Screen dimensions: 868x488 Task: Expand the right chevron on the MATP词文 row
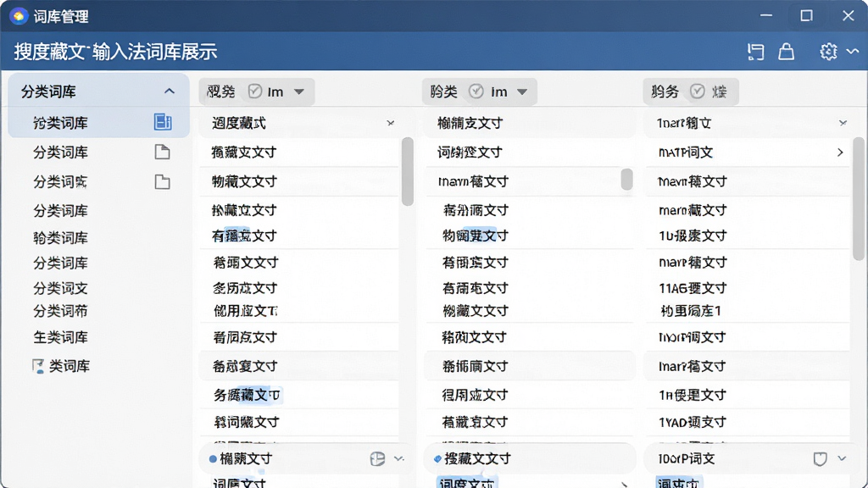(x=840, y=152)
